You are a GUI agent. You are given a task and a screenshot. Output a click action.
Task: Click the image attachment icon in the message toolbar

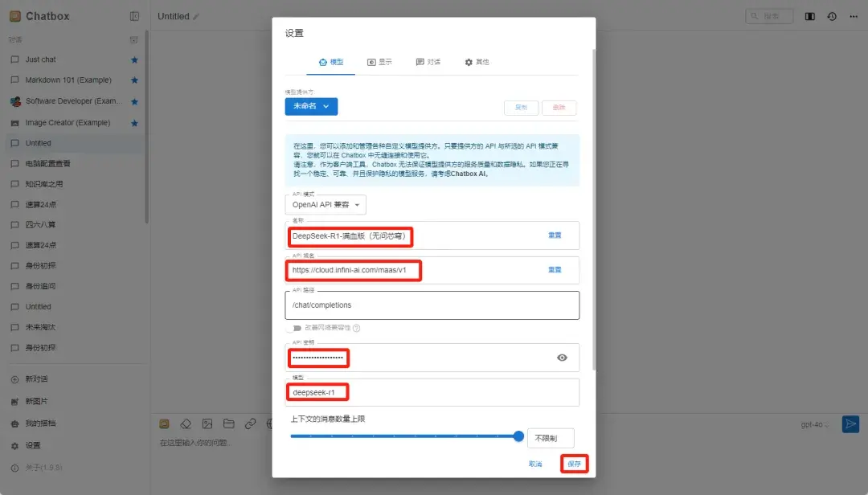(207, 424)
